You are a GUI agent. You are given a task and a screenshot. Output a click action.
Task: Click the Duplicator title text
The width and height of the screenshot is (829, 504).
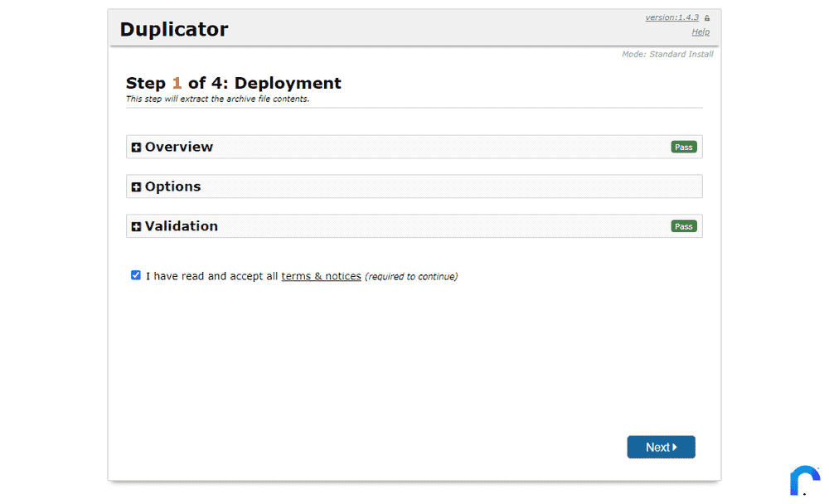click(x=174, y=29)
